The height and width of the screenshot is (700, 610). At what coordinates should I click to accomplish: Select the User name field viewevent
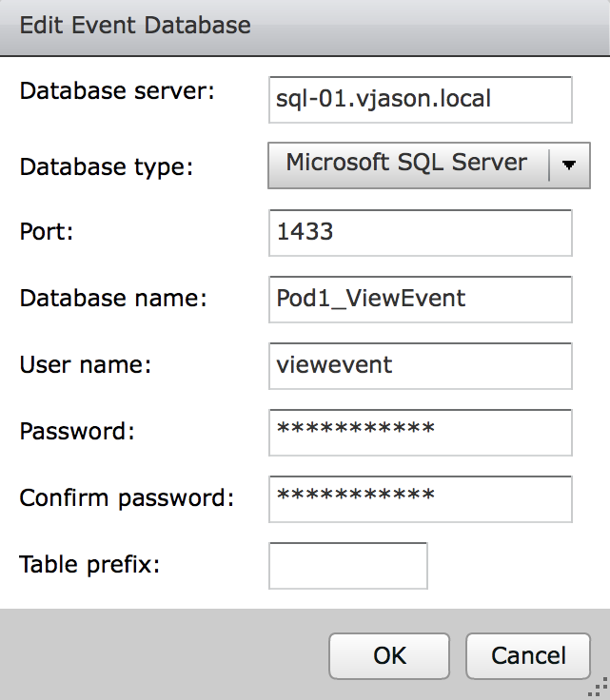[x=420, y=366]
